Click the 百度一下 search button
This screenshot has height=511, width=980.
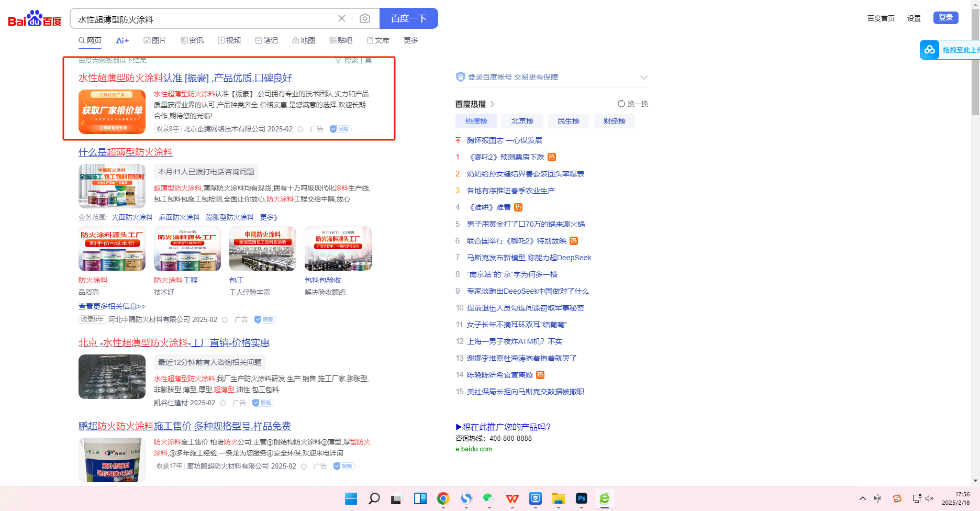[409, 18]
